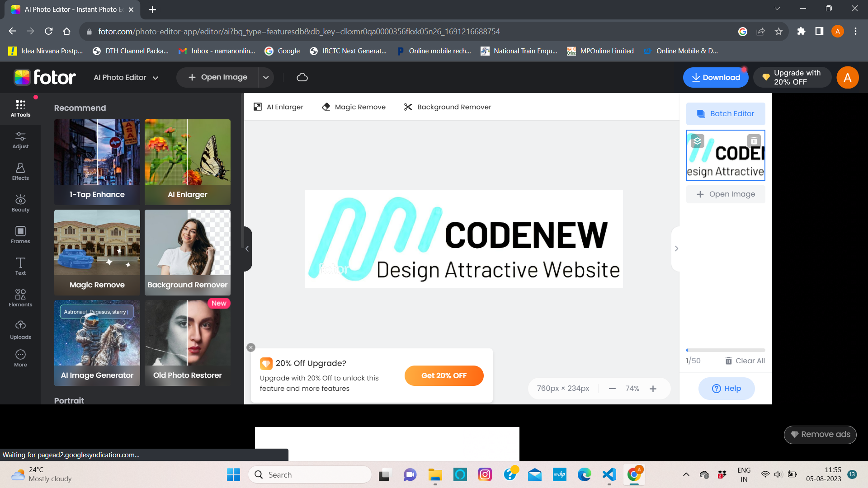Select Magic Remove in top toolbar
This screenshot has width=868, height=488.
pos(354,107)
